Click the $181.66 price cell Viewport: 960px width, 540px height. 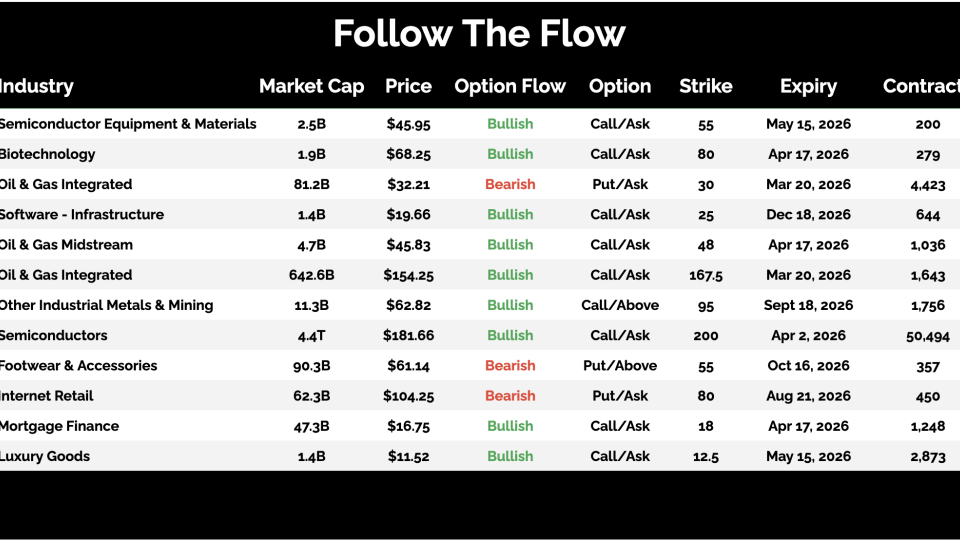[x=408, y=335]
